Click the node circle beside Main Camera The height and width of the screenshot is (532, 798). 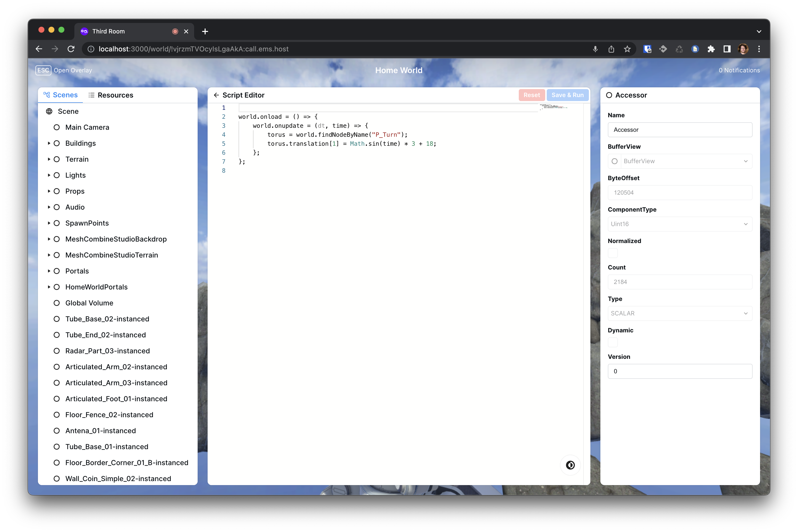(x=56, y=127)
